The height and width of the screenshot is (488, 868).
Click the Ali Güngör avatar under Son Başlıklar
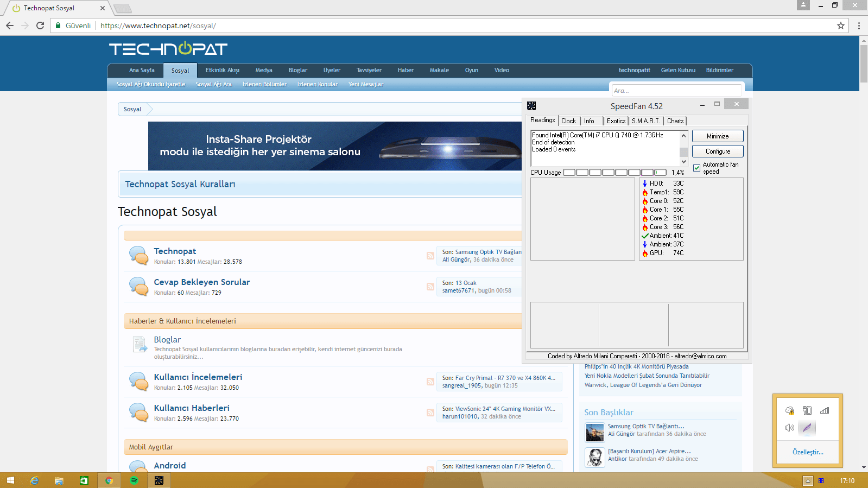[x=595, y=433]
